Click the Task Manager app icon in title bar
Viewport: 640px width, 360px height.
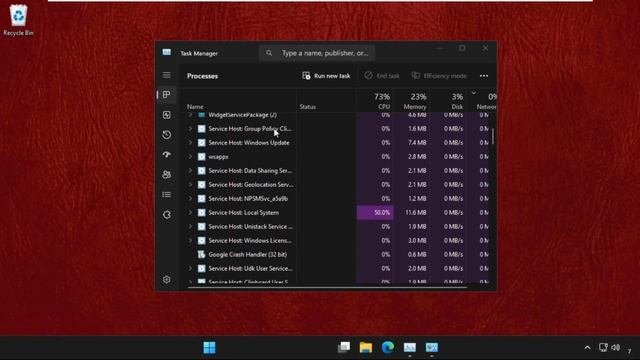167,52
